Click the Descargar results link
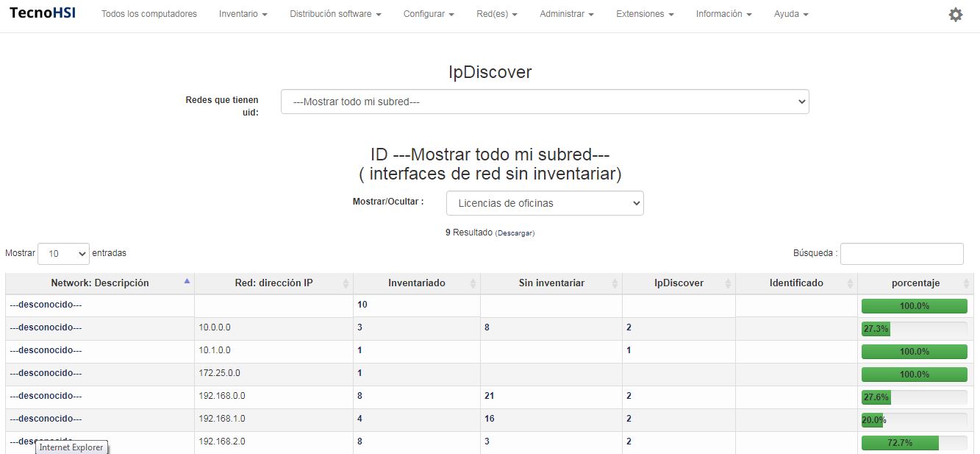 [515, 233]
